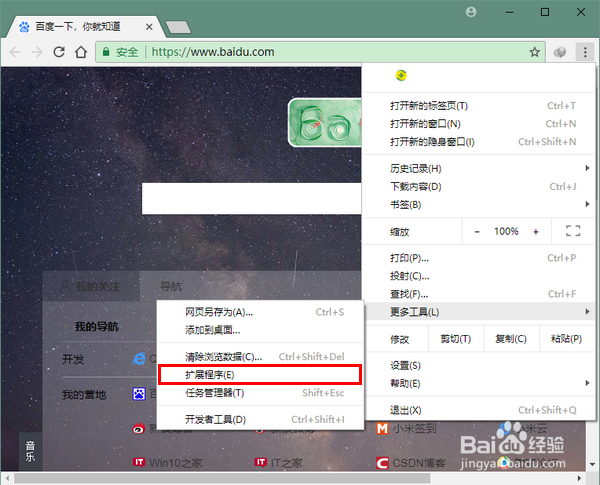Click the IT icon next to IT之家
600x485 pixels.
click(261, 462)
